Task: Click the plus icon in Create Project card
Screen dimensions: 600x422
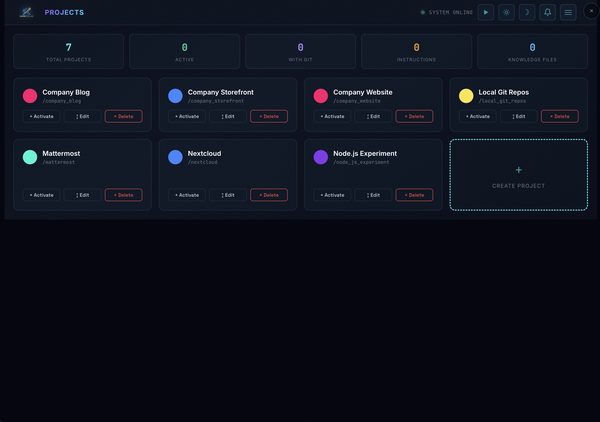Action: [x=518, y=170]
